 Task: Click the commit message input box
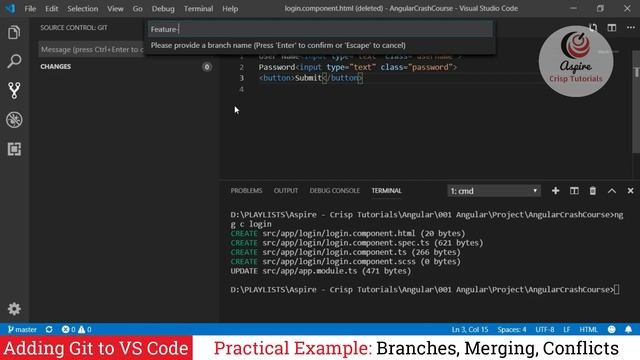tap(91, 49)
